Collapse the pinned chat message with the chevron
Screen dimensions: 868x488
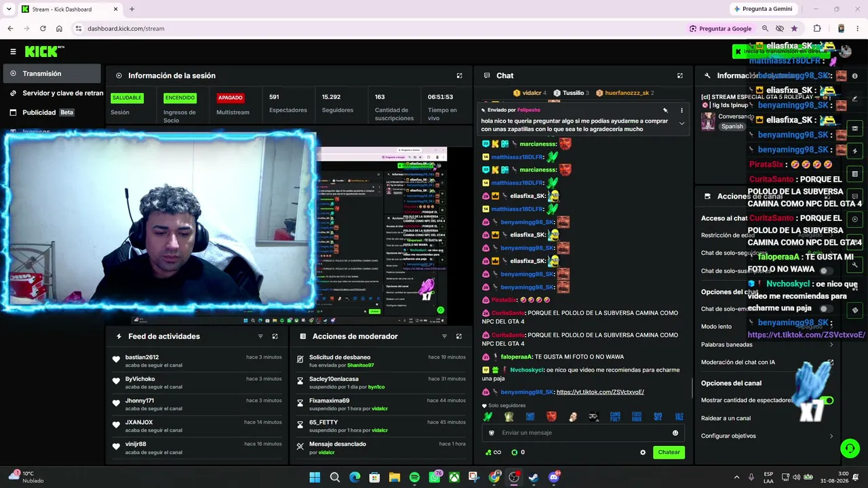click(x=682, y=123)
